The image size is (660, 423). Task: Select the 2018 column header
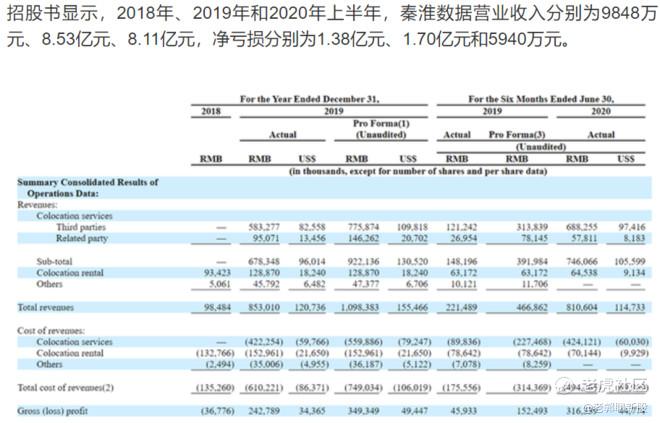pyautogui.click(x=211, y=111)
